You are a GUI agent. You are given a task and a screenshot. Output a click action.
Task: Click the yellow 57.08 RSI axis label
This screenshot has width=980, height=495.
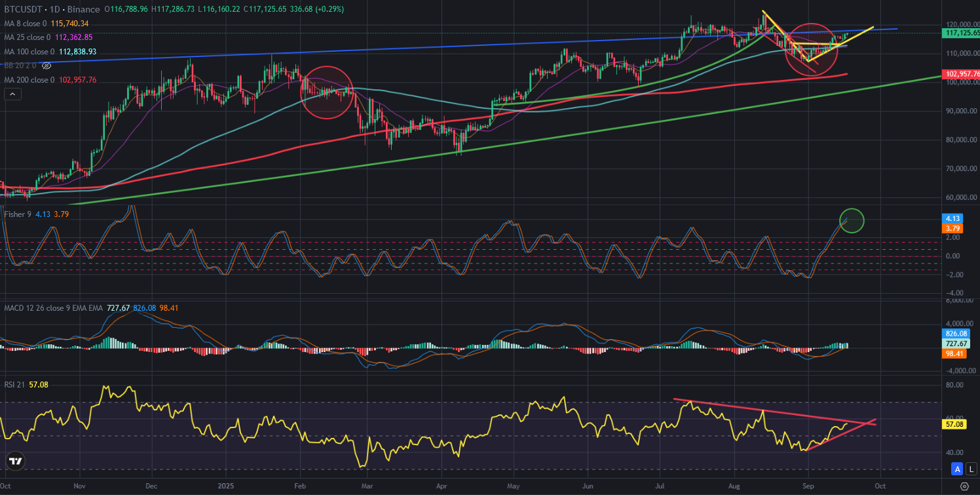(x=955, y=425)
